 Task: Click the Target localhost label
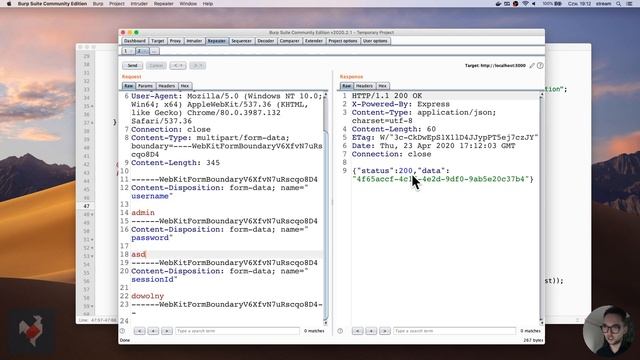click(x=495, y=65)
